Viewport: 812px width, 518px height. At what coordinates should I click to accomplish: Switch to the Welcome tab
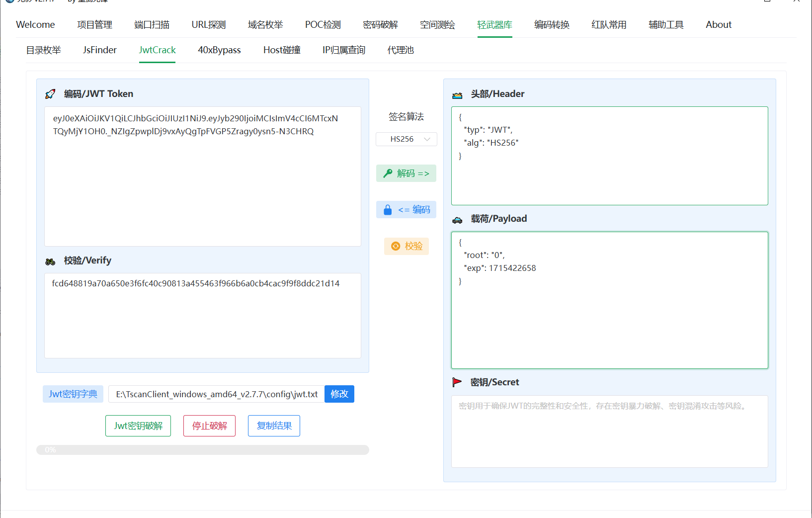tap(35, 24)
